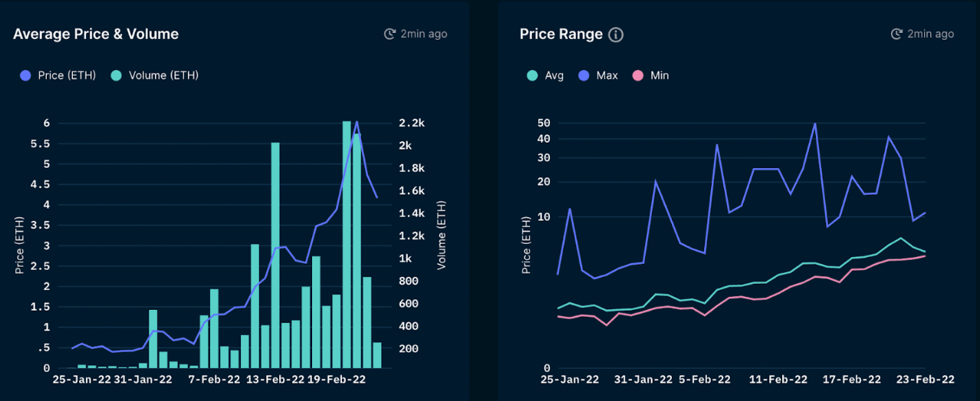Click the 25-Jan-22 label on Price Range axis

pos(570,380)
